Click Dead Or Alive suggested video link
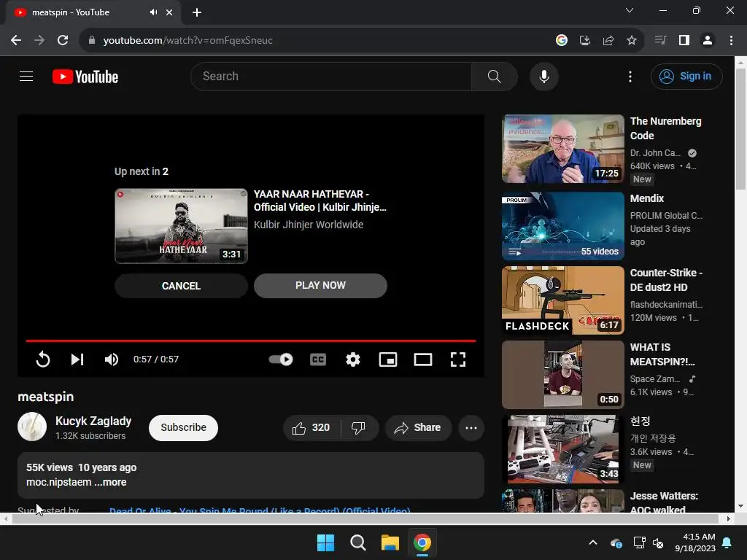This screenshot has width=747, height=560. (x=260, y=510)
